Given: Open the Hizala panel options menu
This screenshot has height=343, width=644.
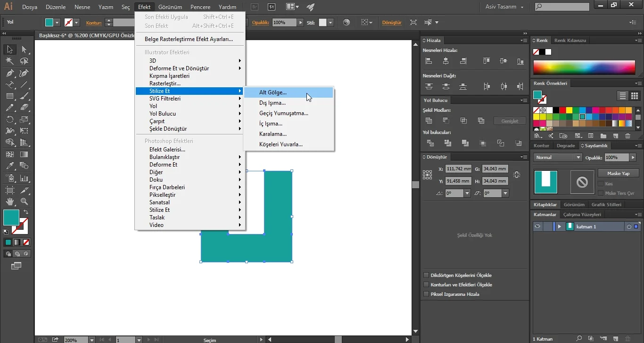Looking at the screenshot, I should 523,41.
